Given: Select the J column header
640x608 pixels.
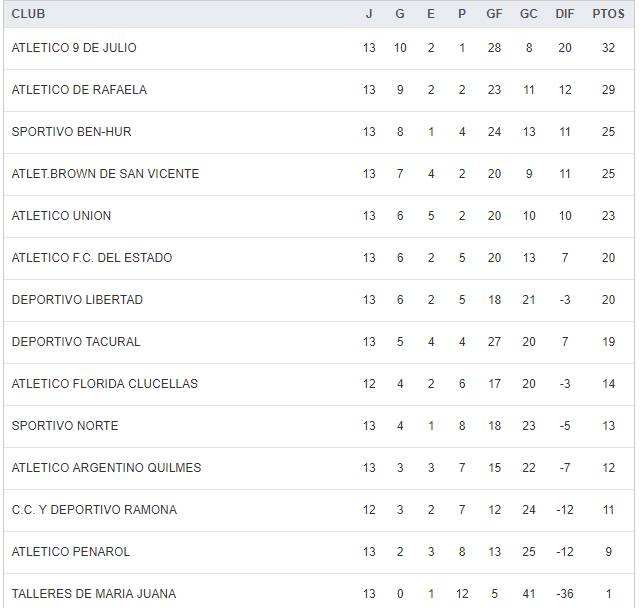Looking at the screenshot, I should pyautogui.click(x=369, y=14).
